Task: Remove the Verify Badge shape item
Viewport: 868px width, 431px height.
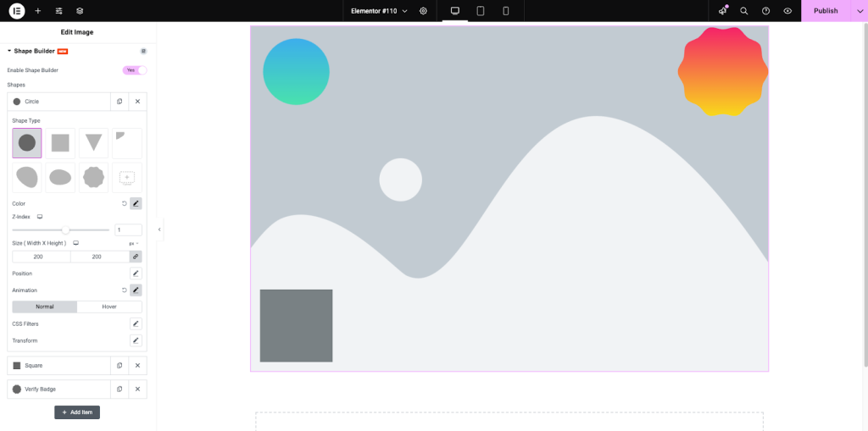Action: point(138,389)
